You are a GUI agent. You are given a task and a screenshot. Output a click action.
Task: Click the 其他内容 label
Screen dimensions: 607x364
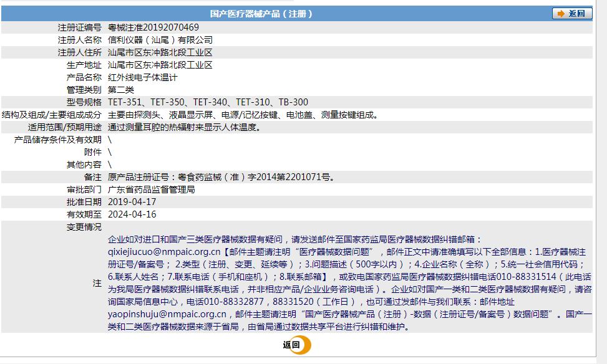[x=84, y=165]
